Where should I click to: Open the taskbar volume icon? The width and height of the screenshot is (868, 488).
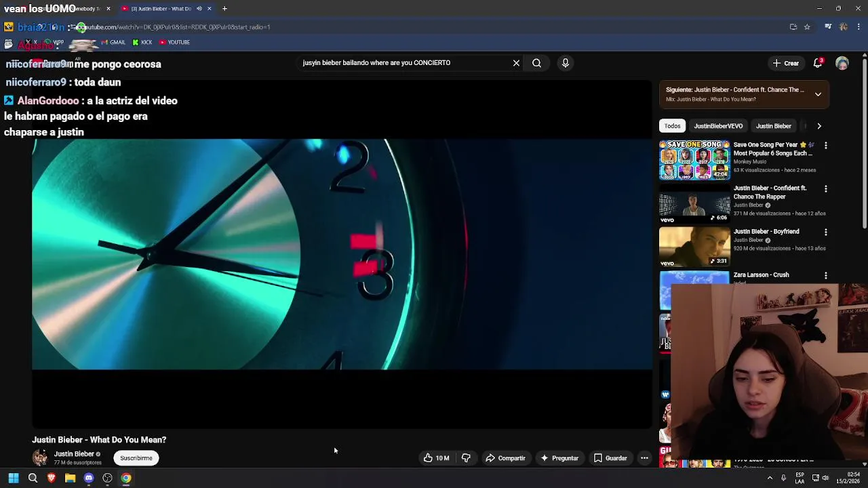[825, 478]
